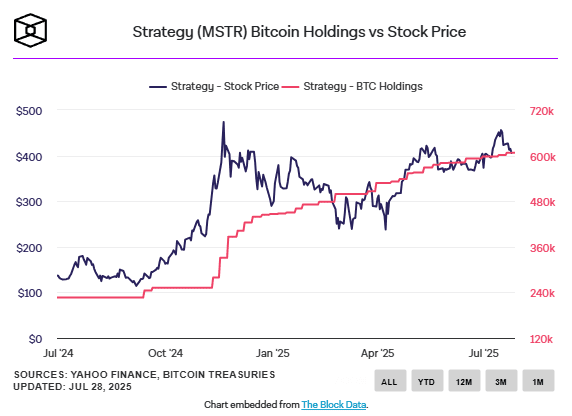Image resolution: width=572 pixels, height=416 pixels.
Task: Choose the 1M time range
Action: pos(538,381)
